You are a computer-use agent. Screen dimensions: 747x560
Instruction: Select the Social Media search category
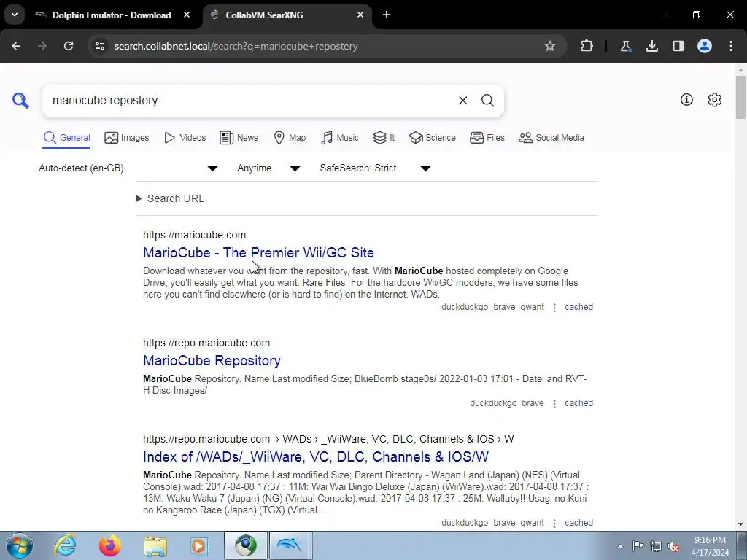tap(551, 138)
